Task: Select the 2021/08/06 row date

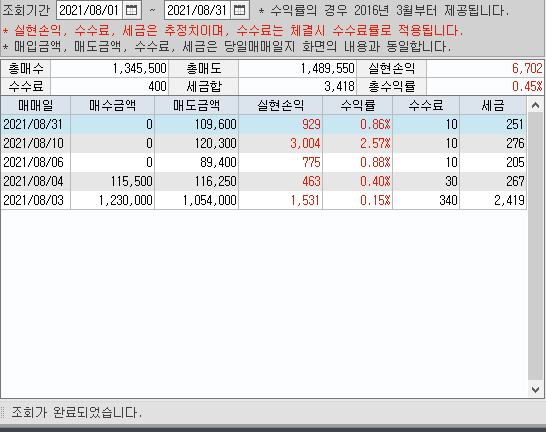Action: click(33, 162)
